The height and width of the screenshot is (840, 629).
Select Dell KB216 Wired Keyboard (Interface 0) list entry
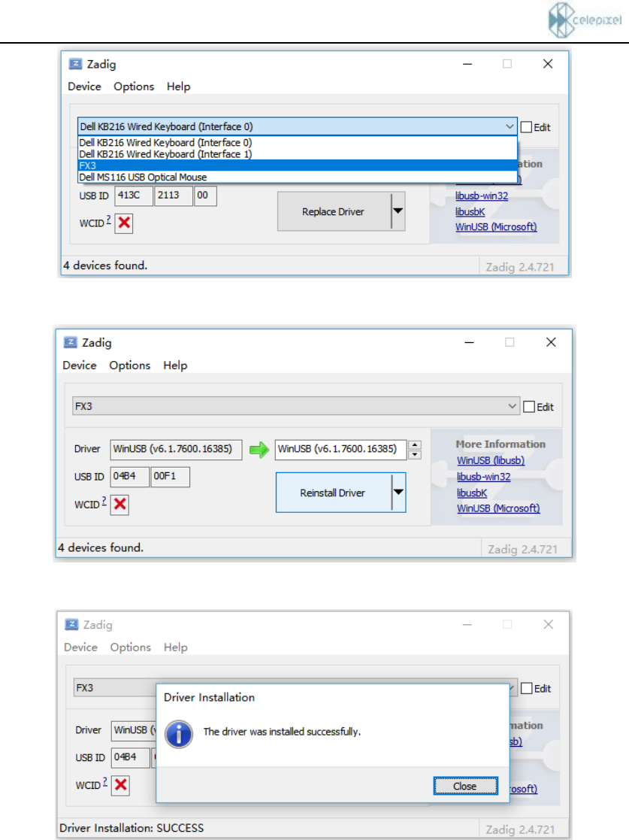pos(297,142)
